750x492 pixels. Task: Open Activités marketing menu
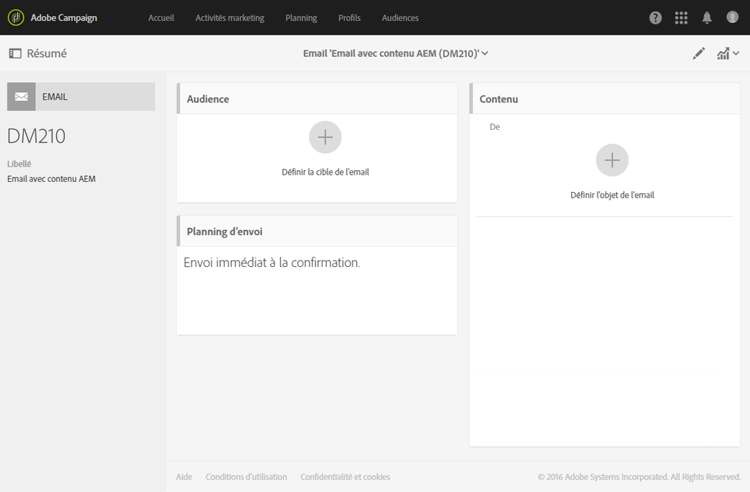pos(230,18)
